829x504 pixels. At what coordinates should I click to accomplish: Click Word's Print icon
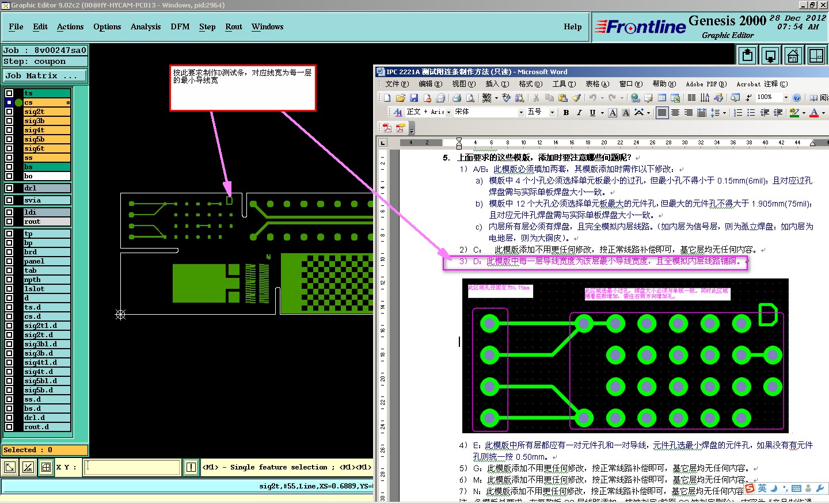[x=457, y=98]
